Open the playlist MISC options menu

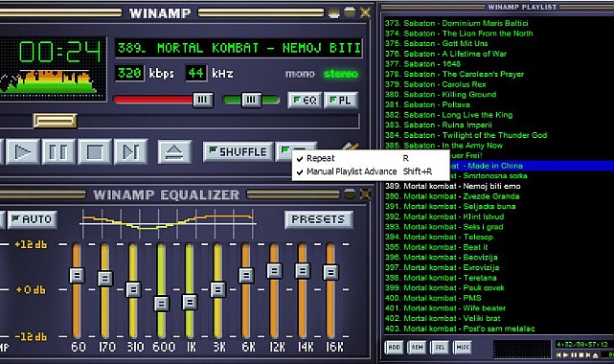(x=462, y=347)
